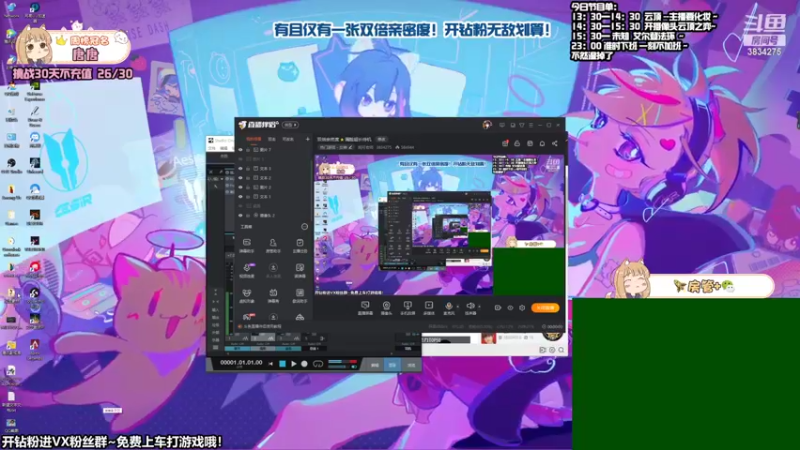Click the live preview canvas

pos(439,224)
